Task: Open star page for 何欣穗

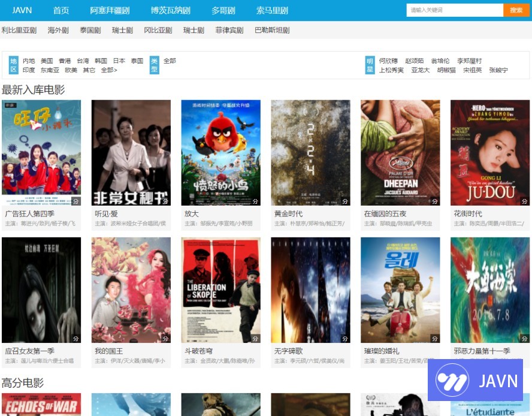Action: coord(388,61)
